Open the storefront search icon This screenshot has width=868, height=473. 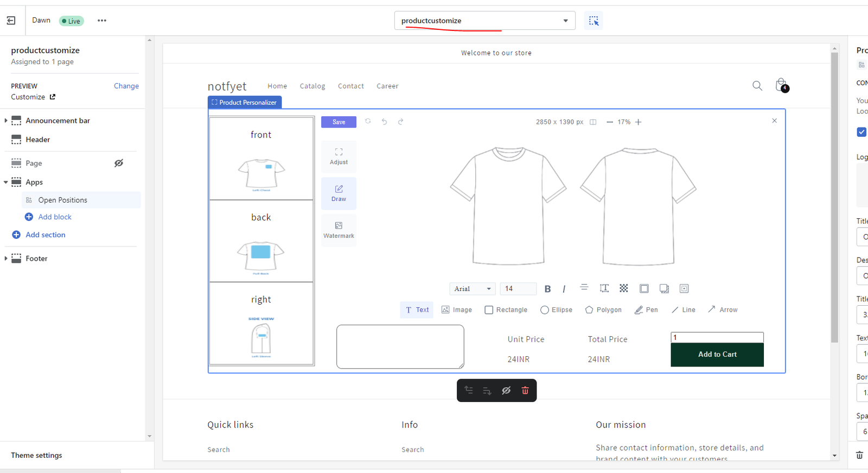pos(757,85)
